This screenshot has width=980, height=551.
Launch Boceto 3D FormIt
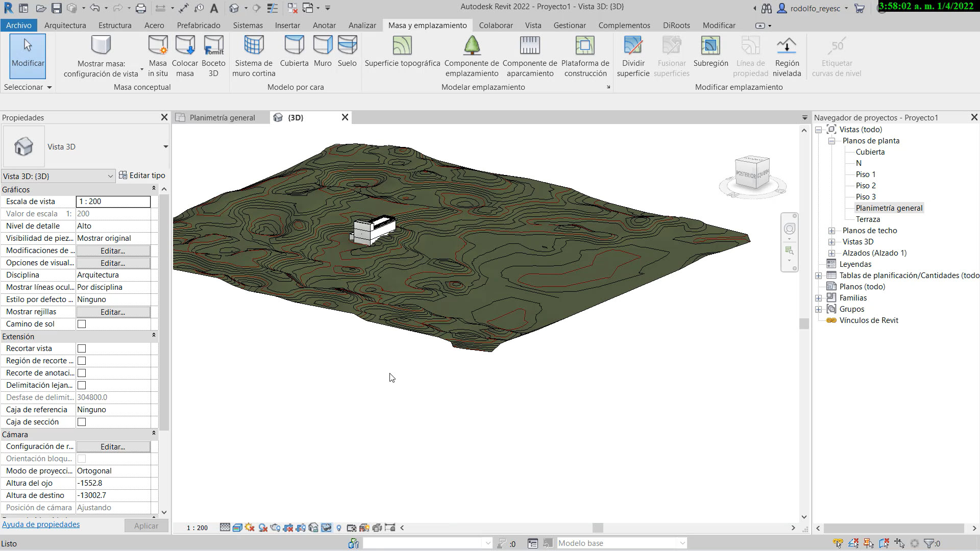pos(213,56)
